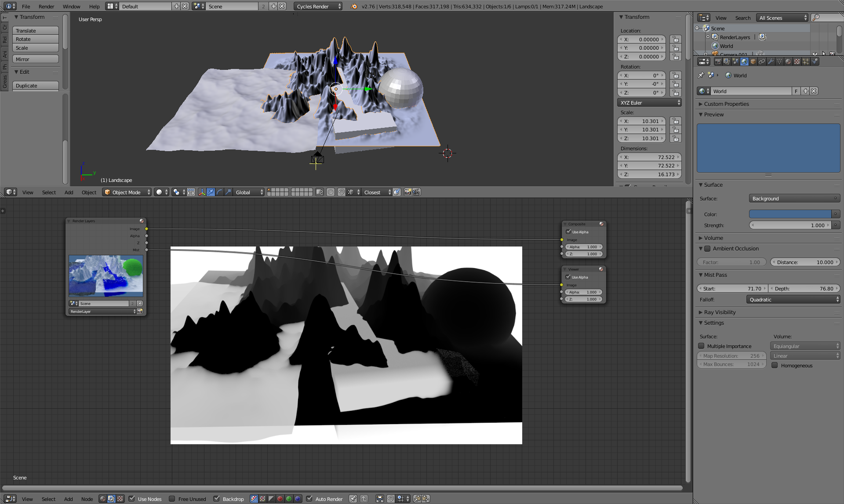
Task: Open the Render menu
Action: tap(46, 6)
